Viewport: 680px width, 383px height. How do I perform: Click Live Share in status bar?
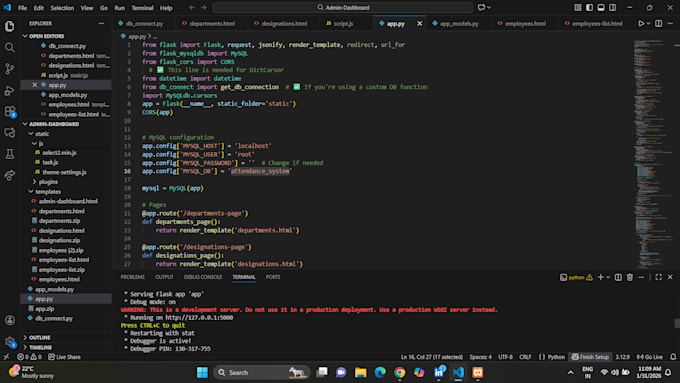(x=64, y=357)
